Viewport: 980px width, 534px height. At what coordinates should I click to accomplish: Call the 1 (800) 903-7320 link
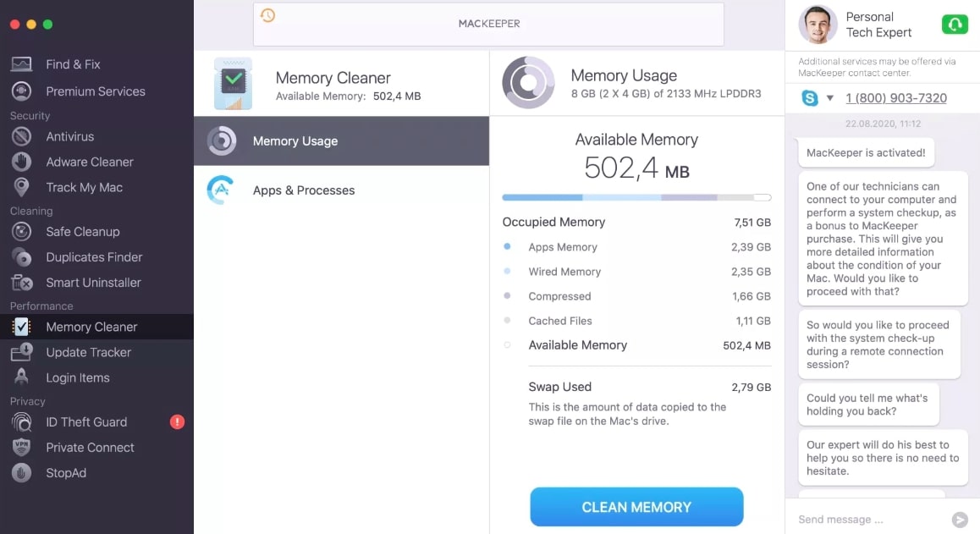(x=895, y=98)
